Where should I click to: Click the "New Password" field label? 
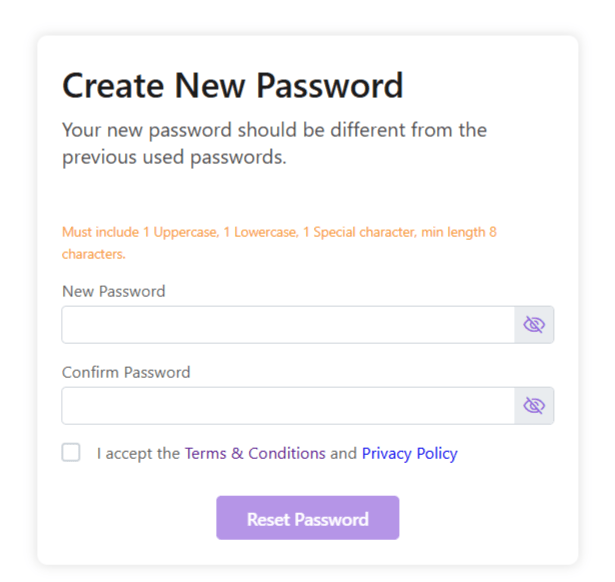[113, 291]
